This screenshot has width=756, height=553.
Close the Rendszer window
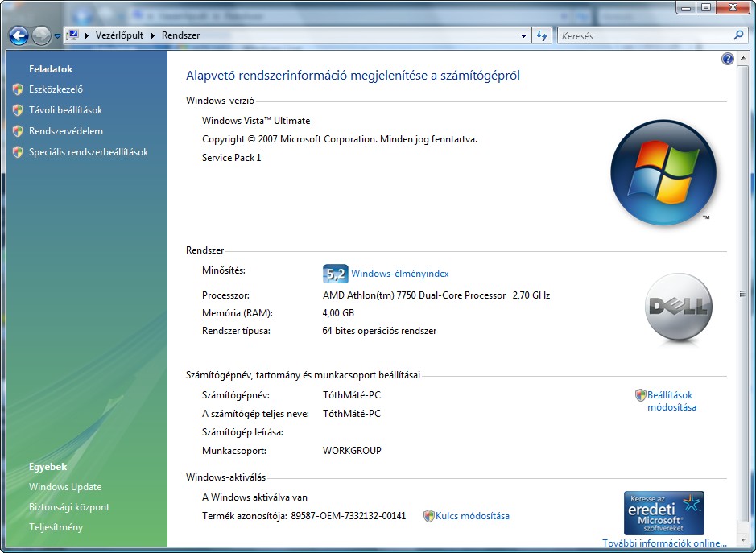pos(733,7)
